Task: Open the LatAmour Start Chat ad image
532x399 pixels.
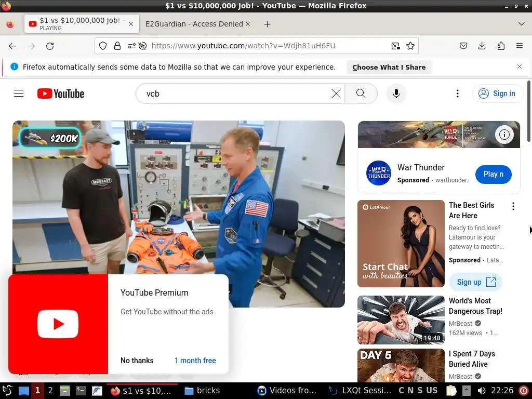Action: pos(401,244)
